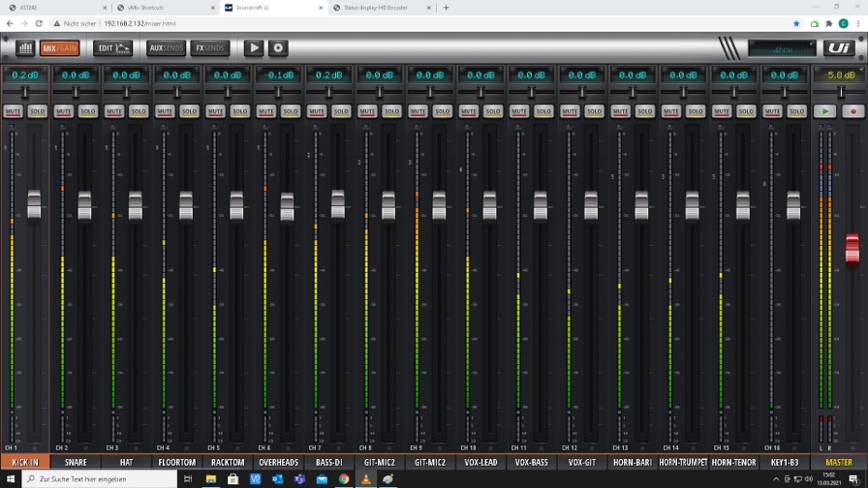Select the MASTER channel label

click(839, 462)
